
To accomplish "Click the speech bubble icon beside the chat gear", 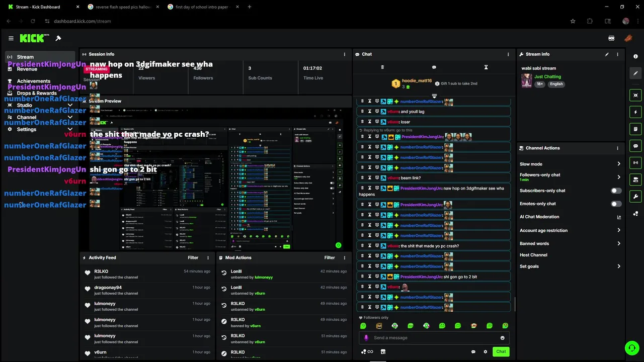I will pyautogui.click(x=473, y=352).
